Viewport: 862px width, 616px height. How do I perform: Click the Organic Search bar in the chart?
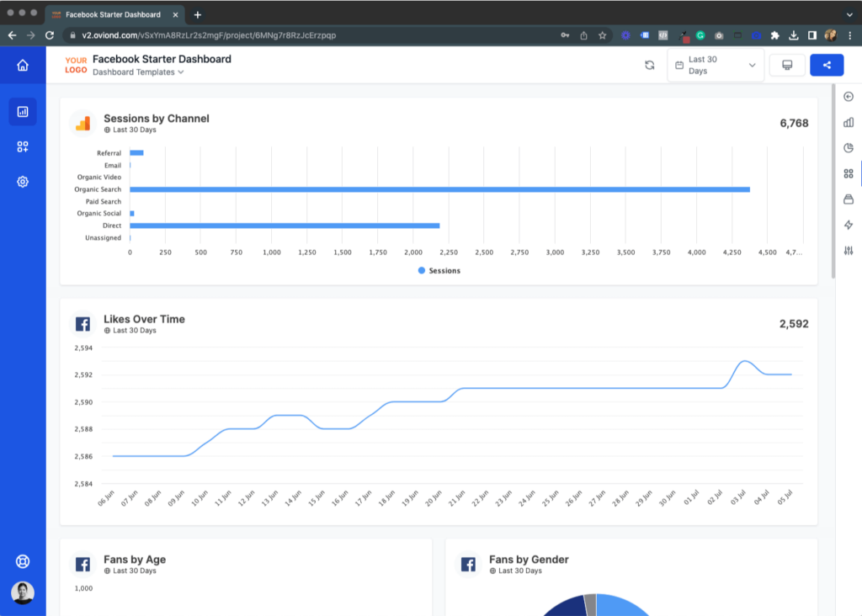pyautogui.click(x=439, y=189)
